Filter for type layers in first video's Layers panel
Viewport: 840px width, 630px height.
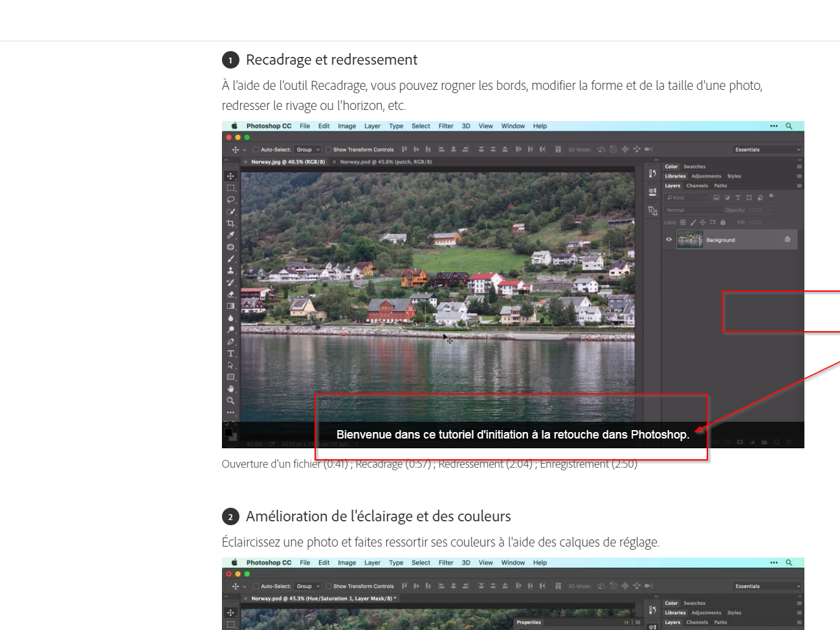click(x=738, y=198)
